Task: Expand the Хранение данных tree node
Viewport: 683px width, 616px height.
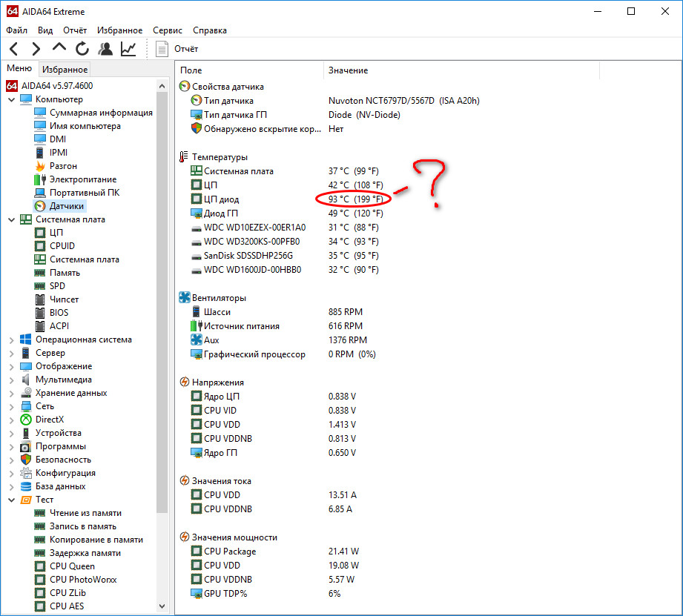Action: tap(11, 393)
